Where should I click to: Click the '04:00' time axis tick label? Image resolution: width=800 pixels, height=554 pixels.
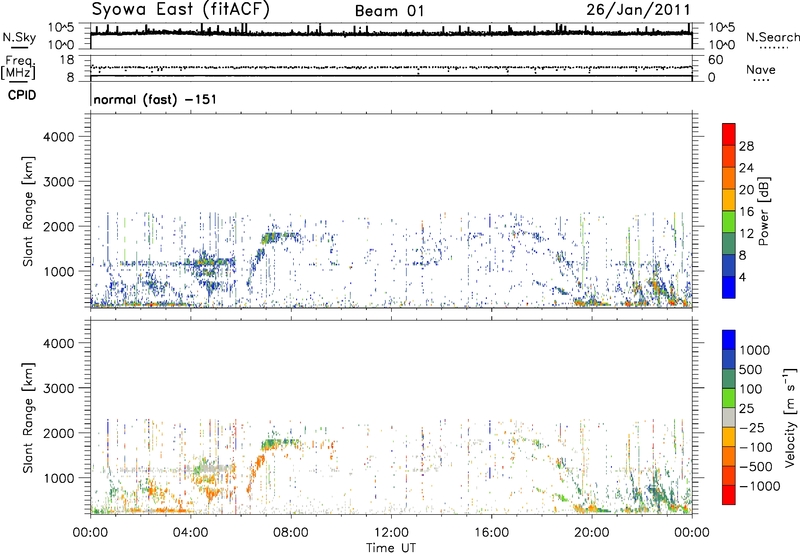pos(190,533)
